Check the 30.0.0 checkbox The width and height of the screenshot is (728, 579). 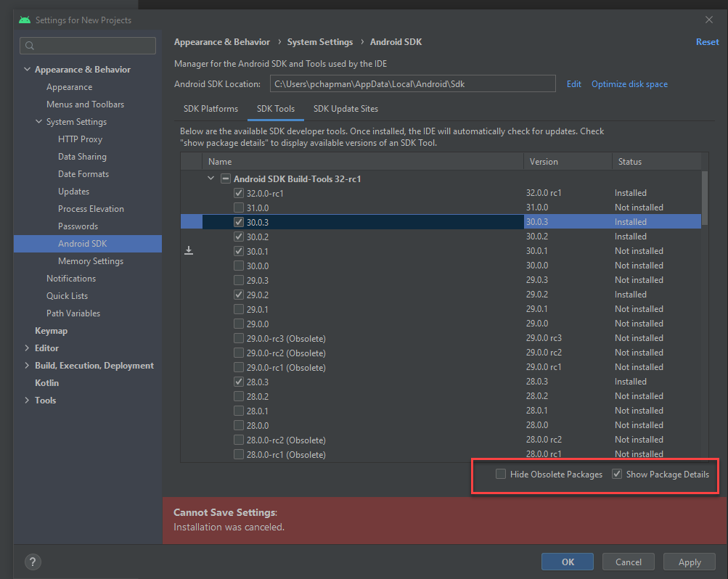[239, 266]
